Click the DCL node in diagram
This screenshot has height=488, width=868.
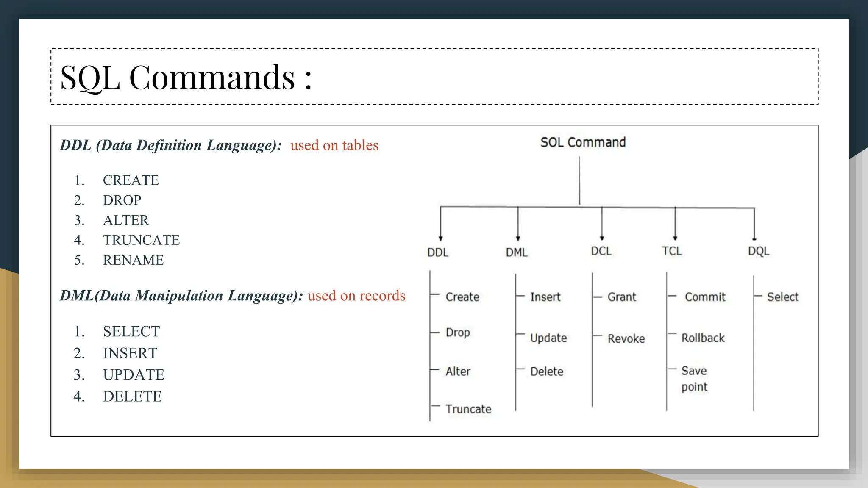coord(601,251)
